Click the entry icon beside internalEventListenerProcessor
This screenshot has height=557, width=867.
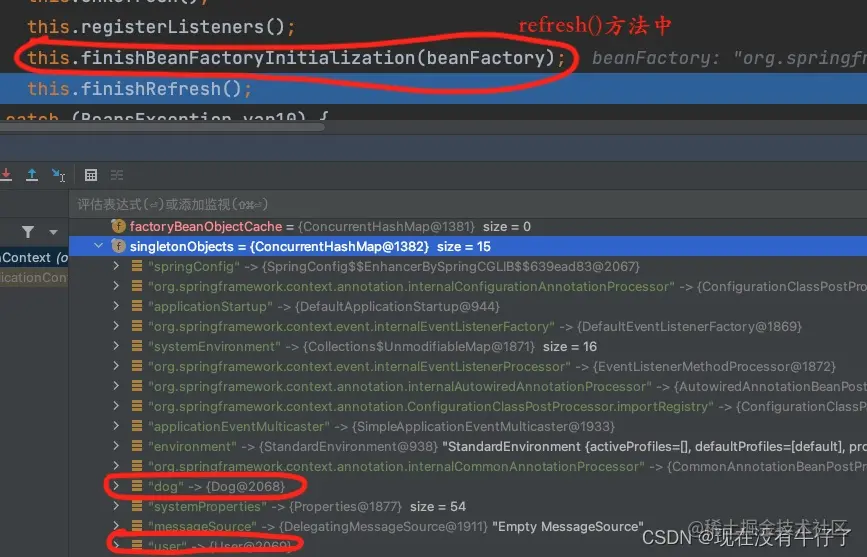(137, 366)
